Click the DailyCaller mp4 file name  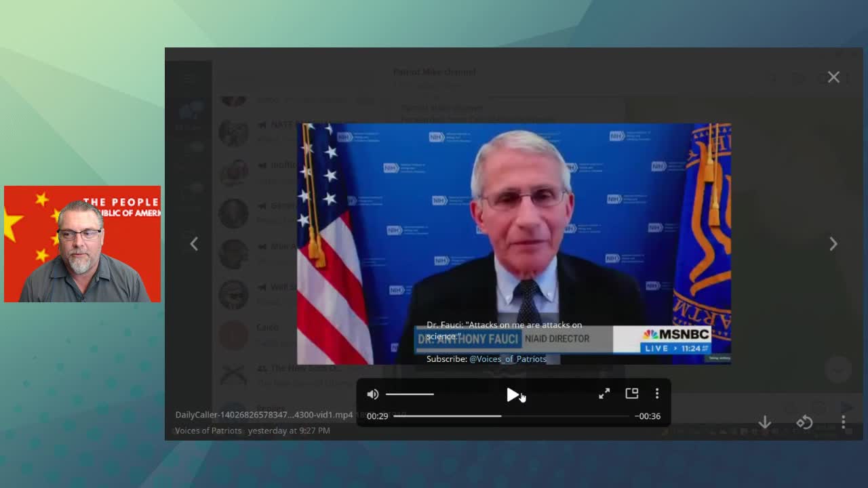point(264,415)
